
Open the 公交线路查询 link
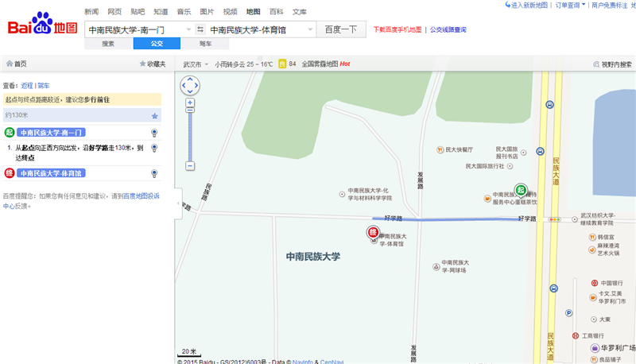click(448, 30)
